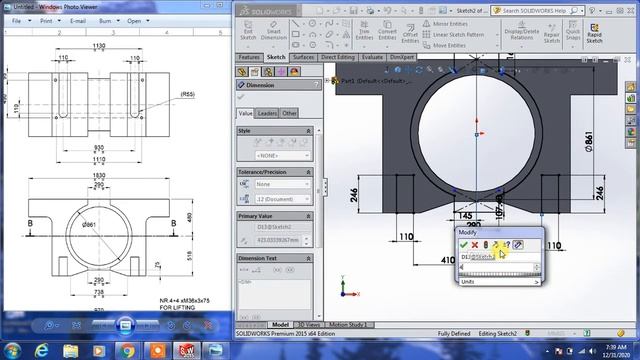Select the Corner Rectangle sketch tool

pos(296,35)
